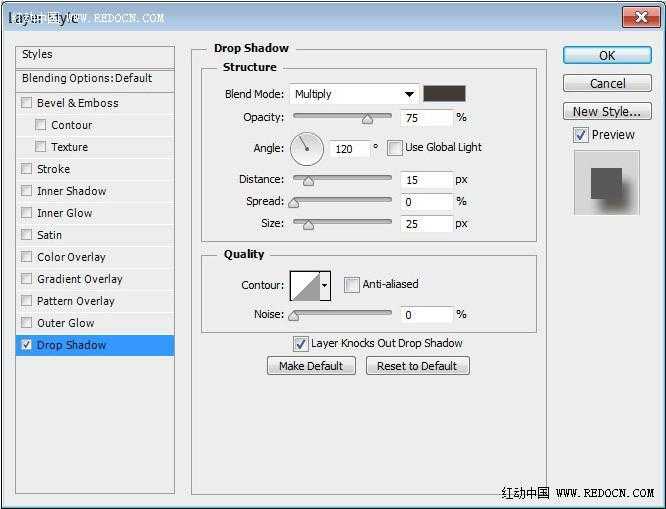The width and height of the screenshot is (666, 509).
Task: Toggle Use Global Light checkbox
Action: 395,148
